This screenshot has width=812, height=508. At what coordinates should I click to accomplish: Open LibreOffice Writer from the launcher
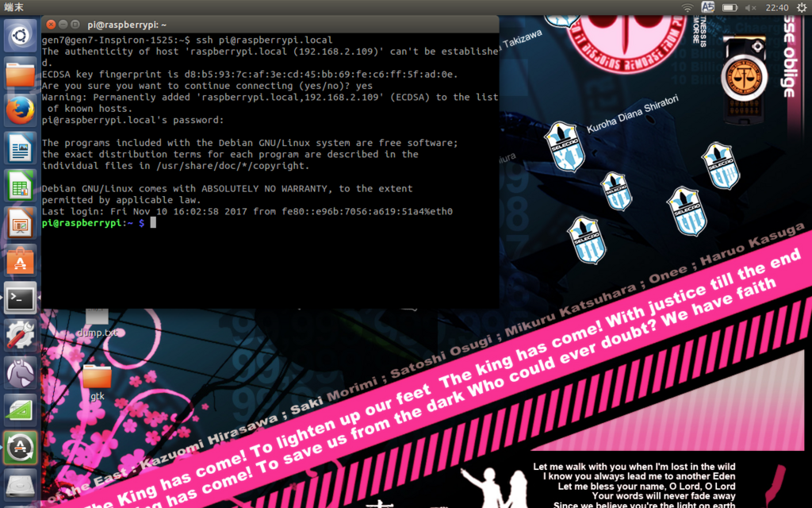click(x=20, y=148)
